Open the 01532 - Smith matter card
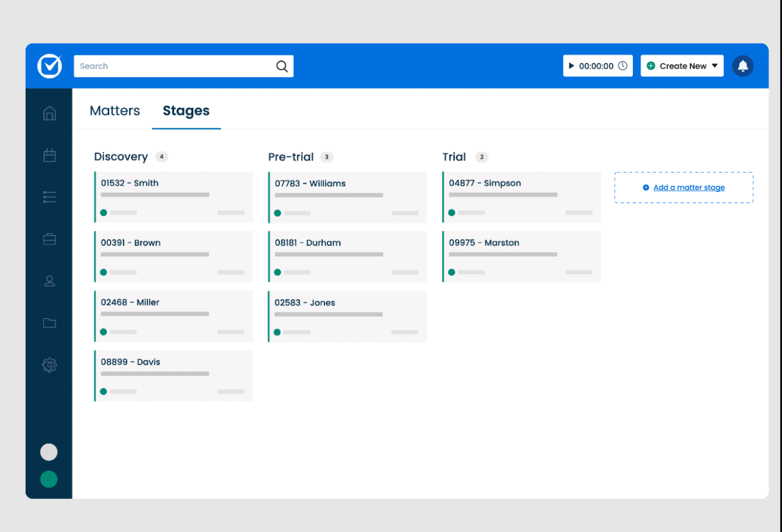 (x=174, y=197)
